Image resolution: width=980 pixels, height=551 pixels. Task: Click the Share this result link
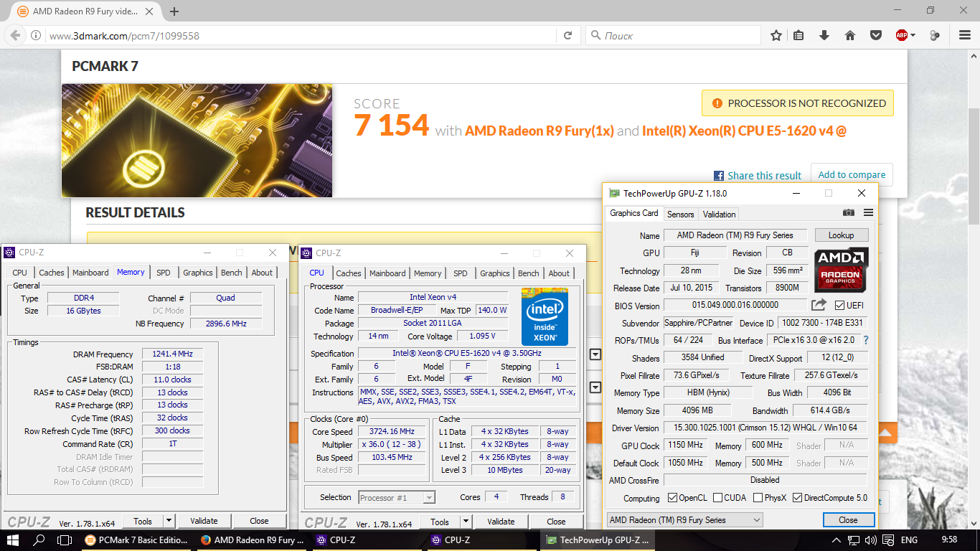coord(764,176)
